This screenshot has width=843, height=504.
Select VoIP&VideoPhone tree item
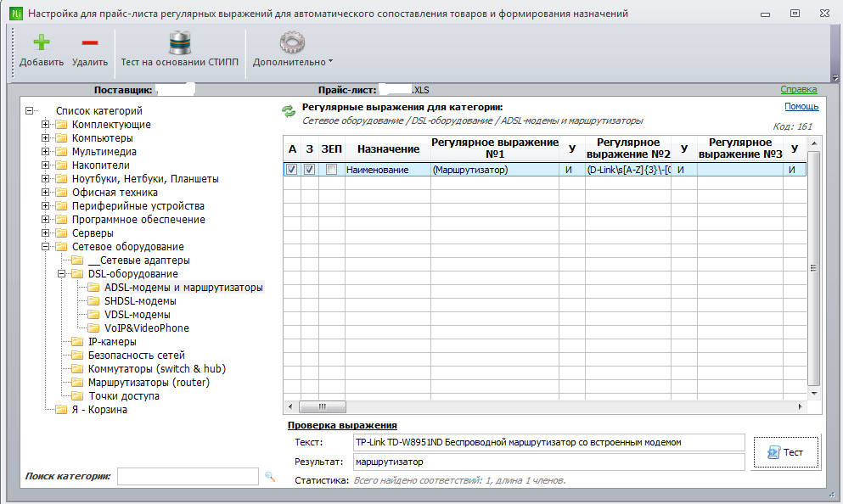pos(146,328)
